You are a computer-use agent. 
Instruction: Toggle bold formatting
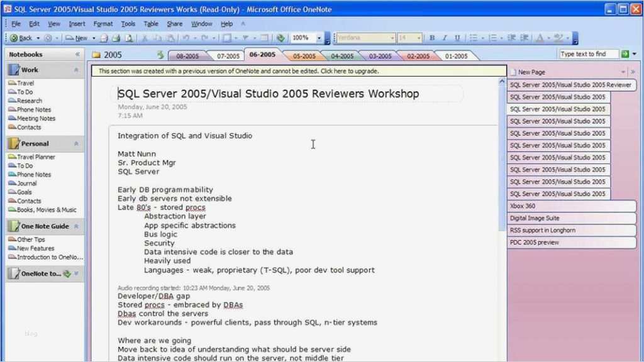click(x=433, y=37)
